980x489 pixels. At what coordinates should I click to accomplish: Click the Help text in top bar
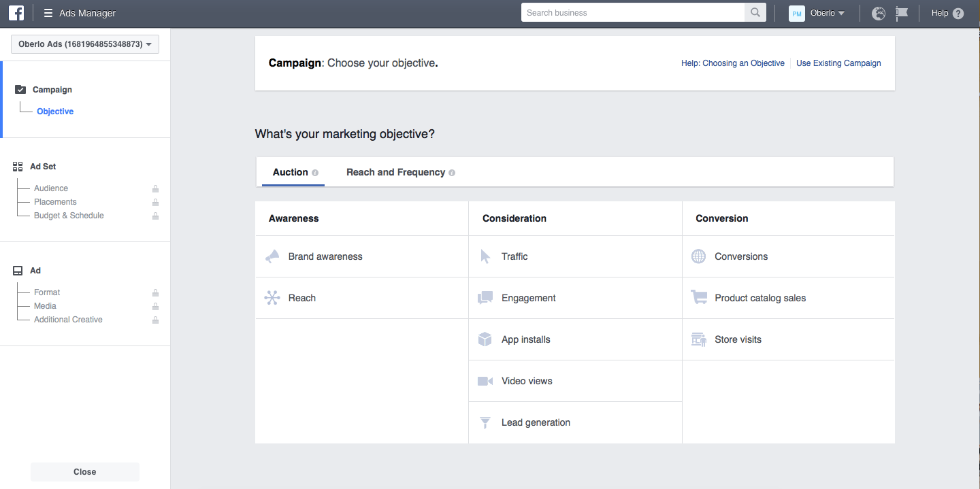pos(940,13)
